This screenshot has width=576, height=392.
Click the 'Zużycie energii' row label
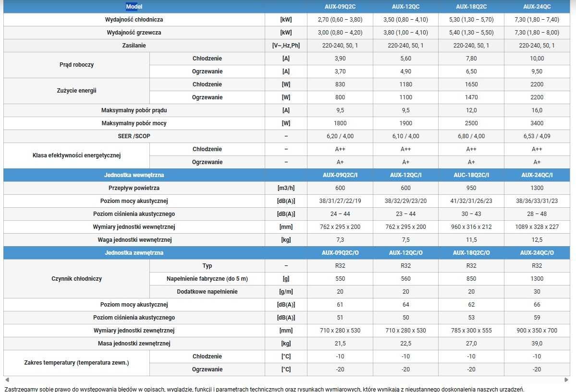click(x=76, y=91)
